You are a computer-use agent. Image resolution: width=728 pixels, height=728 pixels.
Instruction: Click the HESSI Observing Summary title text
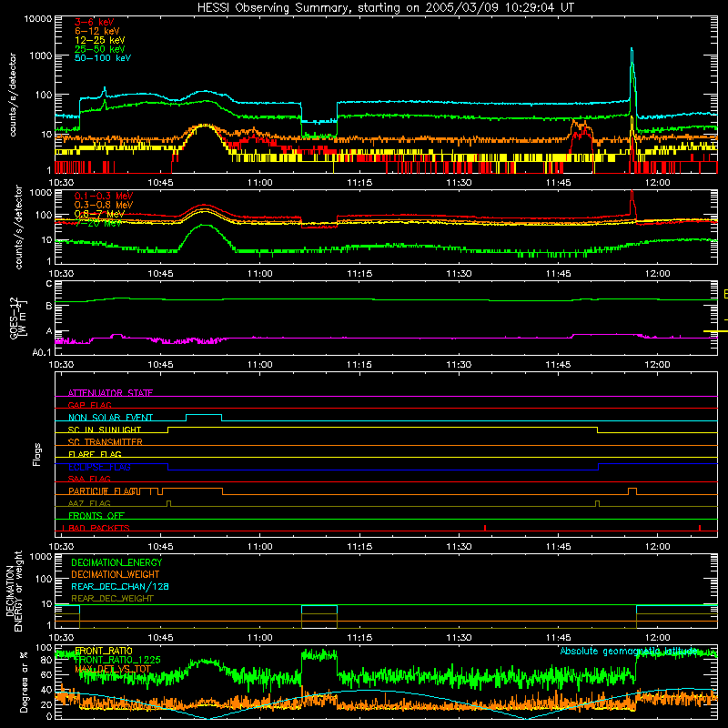pyautogui.click(x=385, y=7)
